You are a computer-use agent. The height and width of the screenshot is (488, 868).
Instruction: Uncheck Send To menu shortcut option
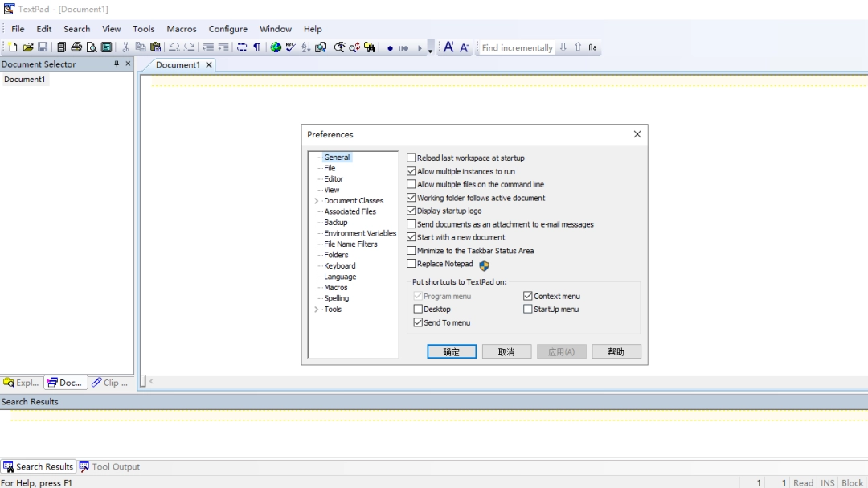pyautogui.click(x=418, y=322)
